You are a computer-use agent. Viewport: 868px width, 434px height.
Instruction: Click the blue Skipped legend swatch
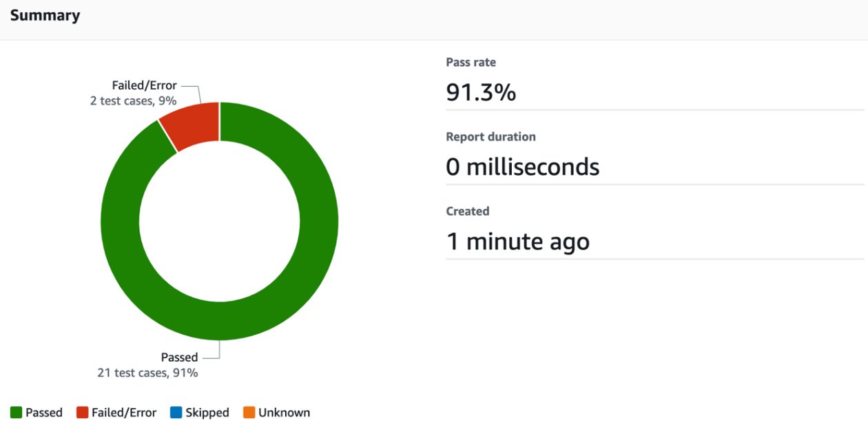point(176,413)
